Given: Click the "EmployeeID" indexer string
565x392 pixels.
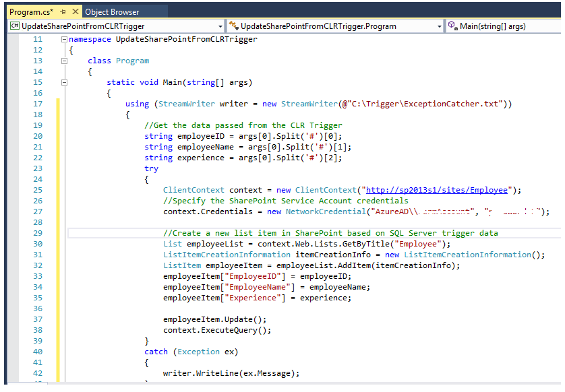Looking at the screenshot, I should pyautogui.click(x=253, y=276).
